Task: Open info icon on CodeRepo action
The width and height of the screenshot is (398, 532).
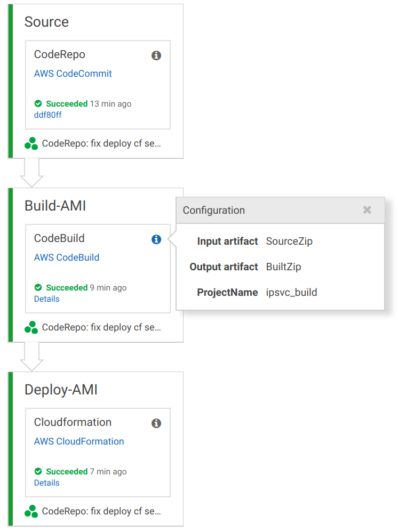Action: [156, 55]
